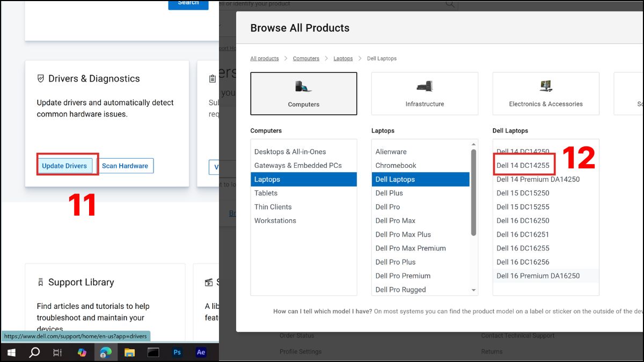644x362 pixels.
Task: Select the Computers category tile
Action: click(x=304, y=93)
